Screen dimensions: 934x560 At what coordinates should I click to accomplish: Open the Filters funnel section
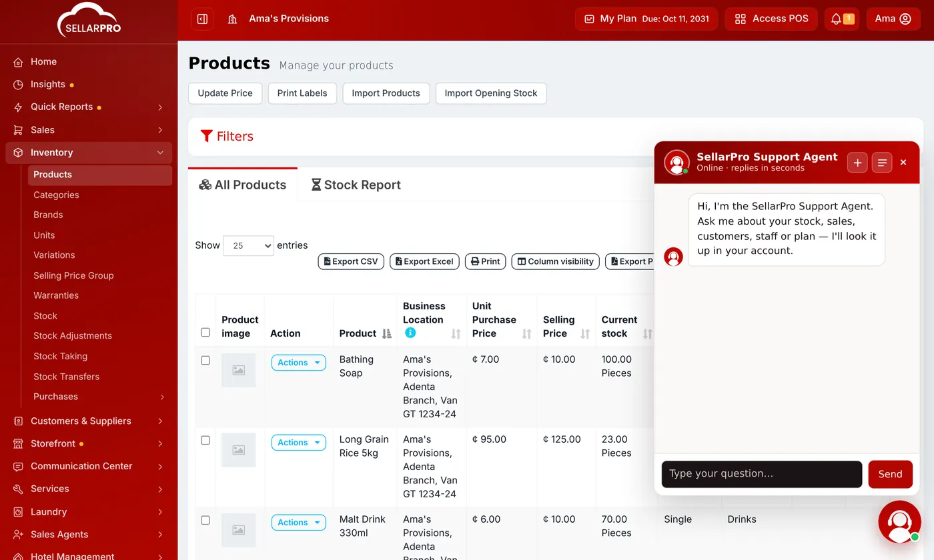[x=227, y=136]
